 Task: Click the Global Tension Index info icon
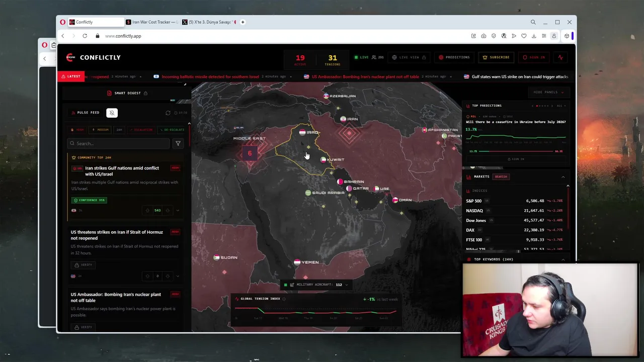[284, 299]
